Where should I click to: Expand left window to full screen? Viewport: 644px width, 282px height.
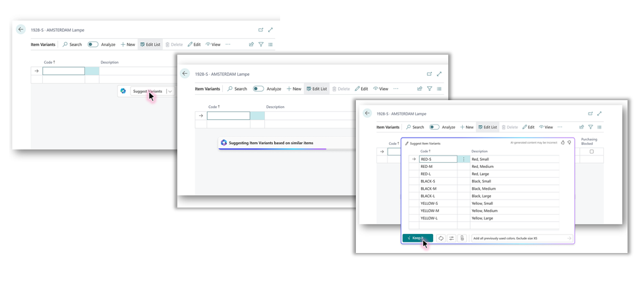click(x=270, y=30)
